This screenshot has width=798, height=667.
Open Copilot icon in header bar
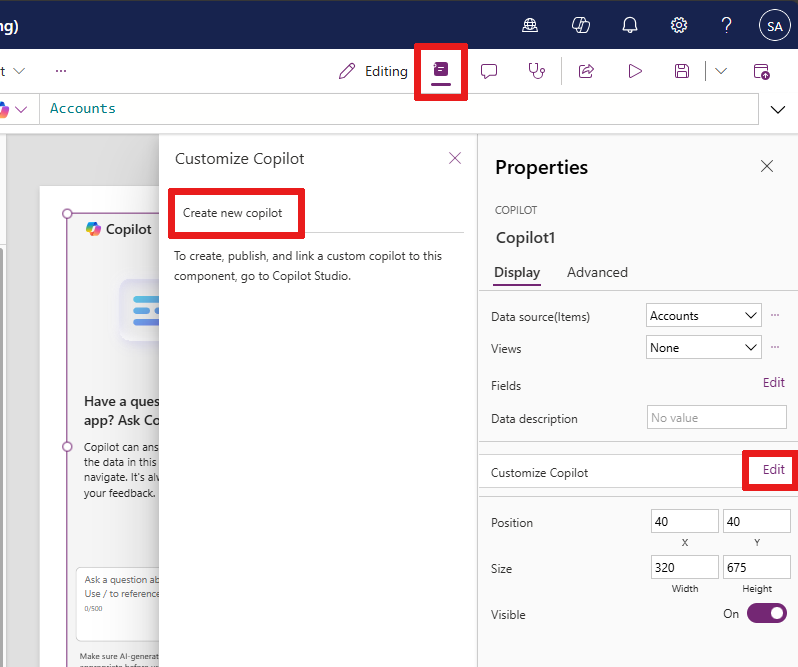[x=580, y=25]
